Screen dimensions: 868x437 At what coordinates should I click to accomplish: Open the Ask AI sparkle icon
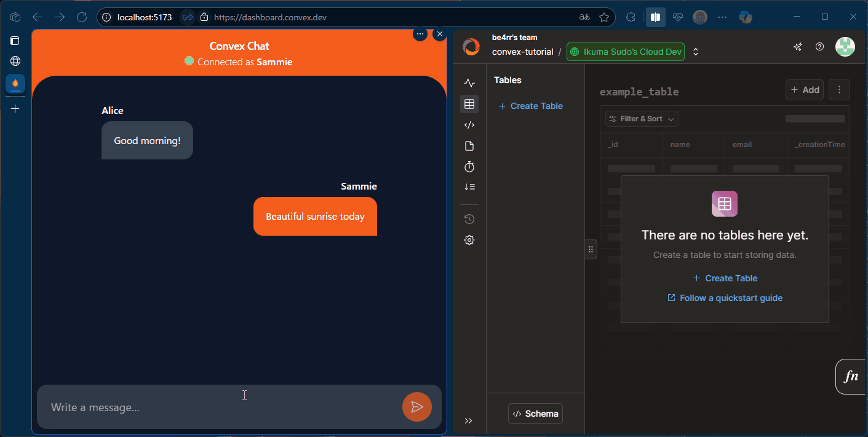(798, 46)
